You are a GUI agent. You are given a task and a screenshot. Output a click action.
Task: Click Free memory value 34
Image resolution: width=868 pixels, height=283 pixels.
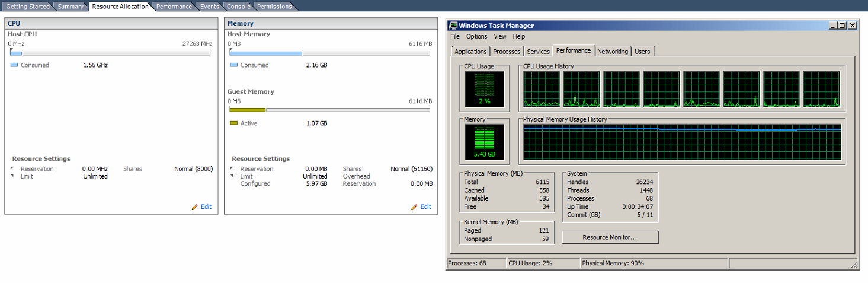click(x=546, y=207)
